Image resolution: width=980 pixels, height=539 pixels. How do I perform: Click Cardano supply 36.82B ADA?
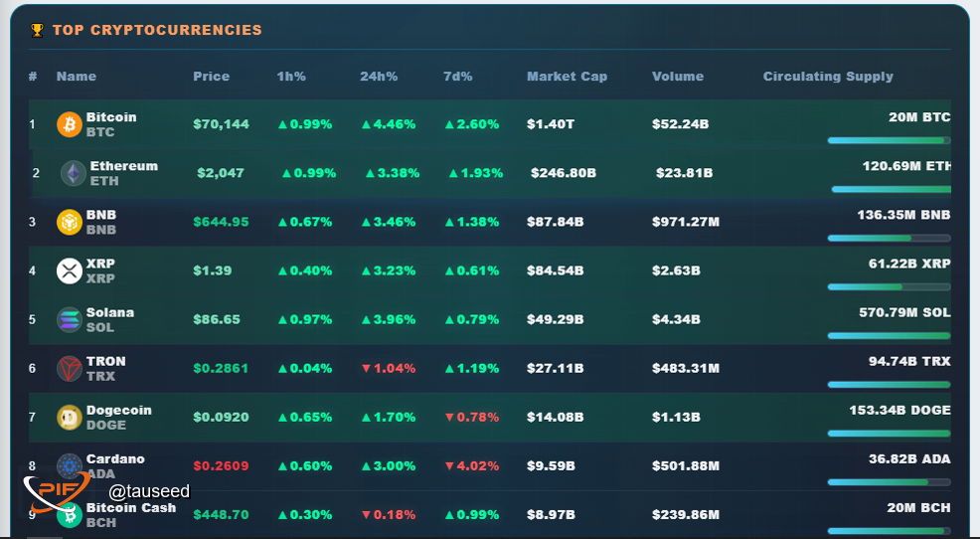(909, 459)
